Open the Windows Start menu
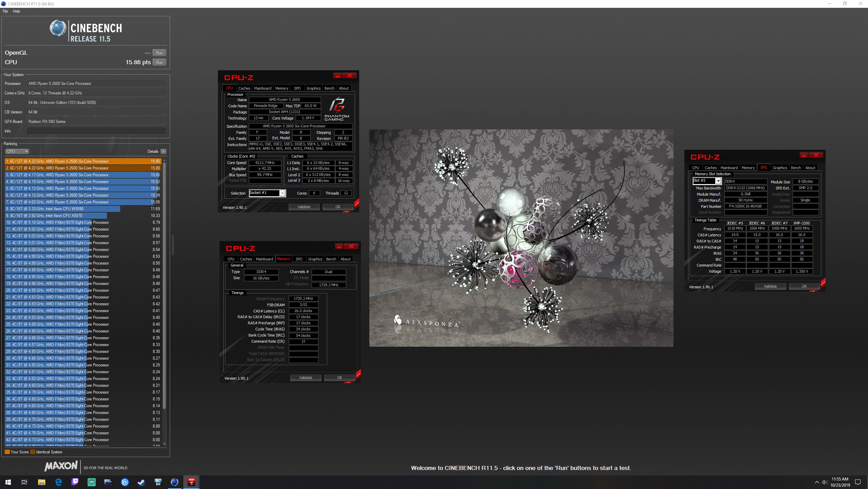This screenshot has height=489, width=868. point(8,482)
